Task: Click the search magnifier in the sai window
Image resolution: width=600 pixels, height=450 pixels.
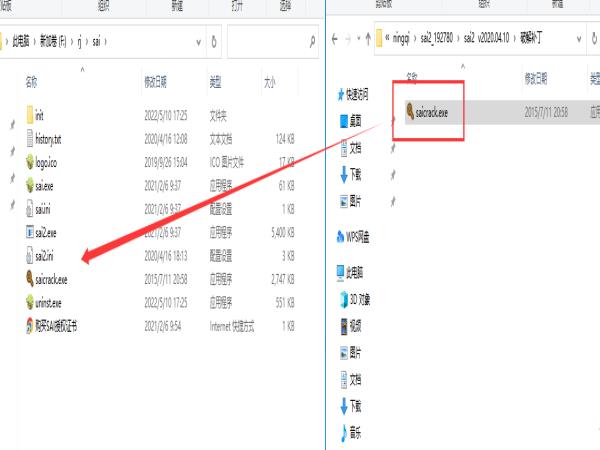Action: pos(312,41)
